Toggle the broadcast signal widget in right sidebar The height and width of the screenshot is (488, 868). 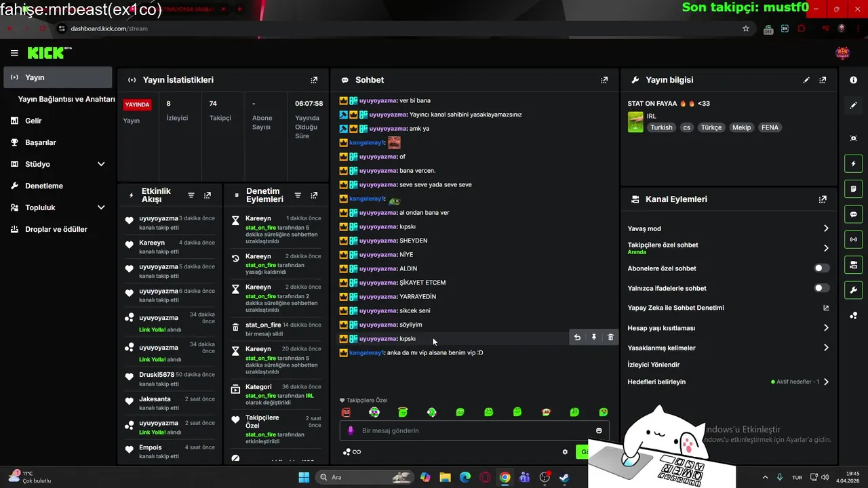click(x=854, y=239)
